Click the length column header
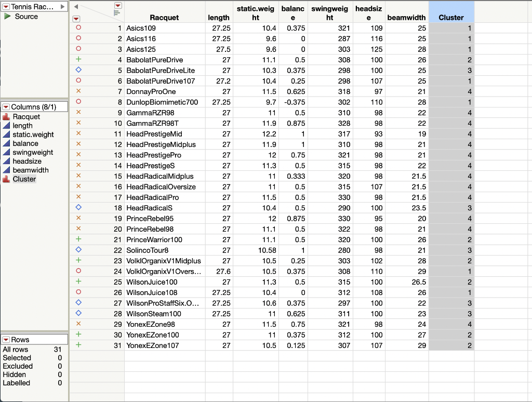This screenshot has height=402, width=532. tap(219, 12)
